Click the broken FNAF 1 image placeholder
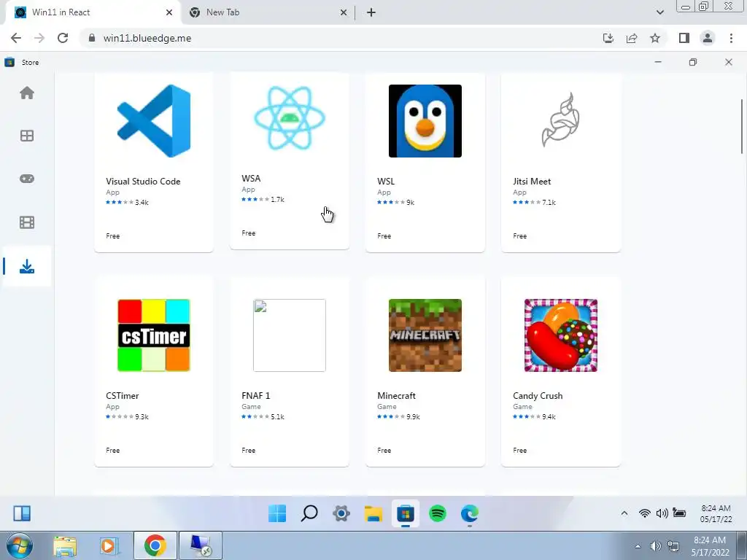 click(290, 335)
